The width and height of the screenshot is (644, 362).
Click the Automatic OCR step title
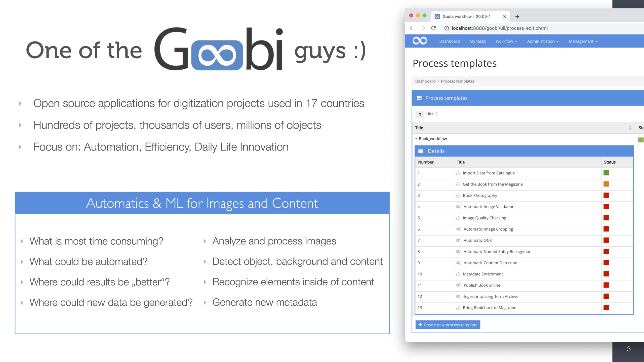(x=477, y=240)
